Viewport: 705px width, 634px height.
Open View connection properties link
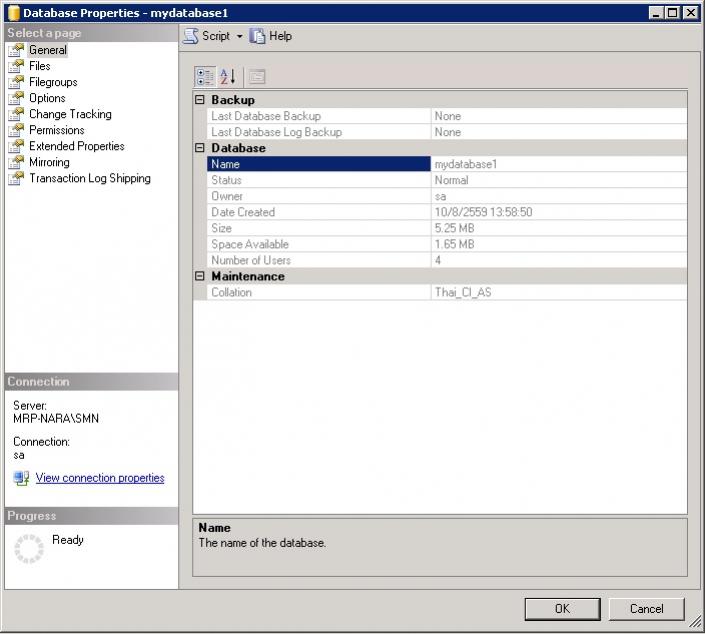coord(100,478)
